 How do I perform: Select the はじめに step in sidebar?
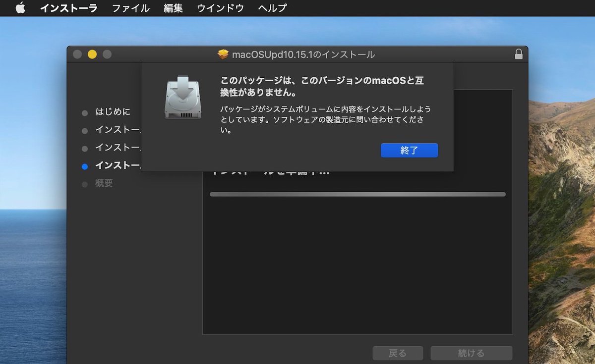[x=113, y=112]
